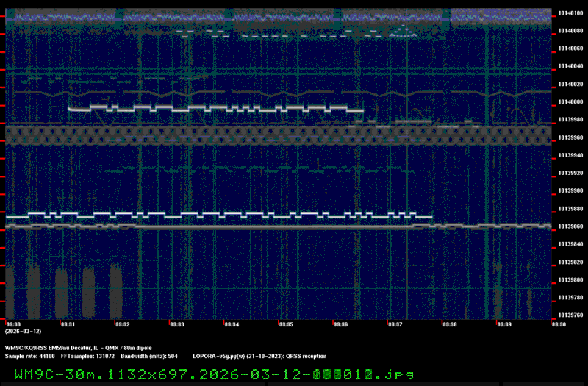Screen dimensions: 588x386
Task: Click the 10140000 frequency label
Action: [570, 102]
